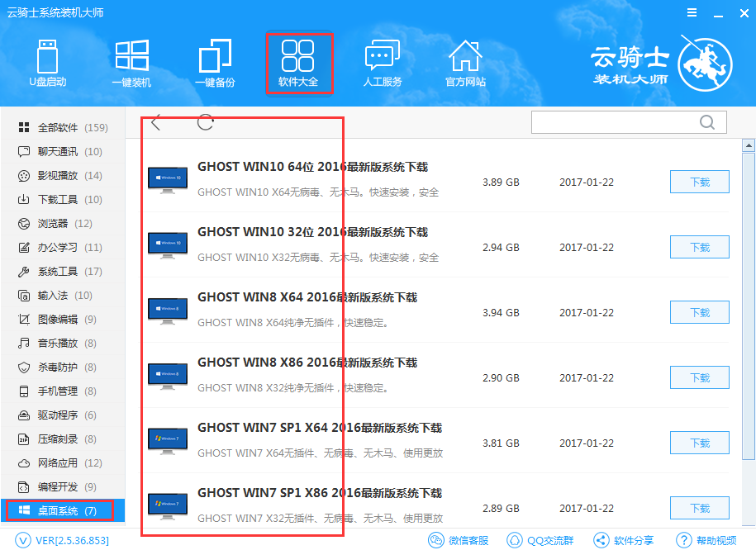Select 办公学习 (11) category
756x550 pixels.
tap(63, 247)
